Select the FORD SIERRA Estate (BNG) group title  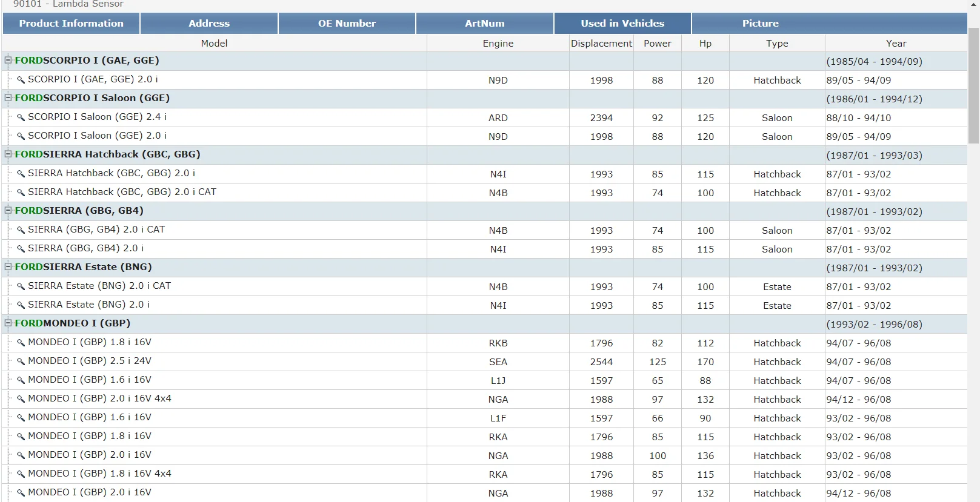83,267
